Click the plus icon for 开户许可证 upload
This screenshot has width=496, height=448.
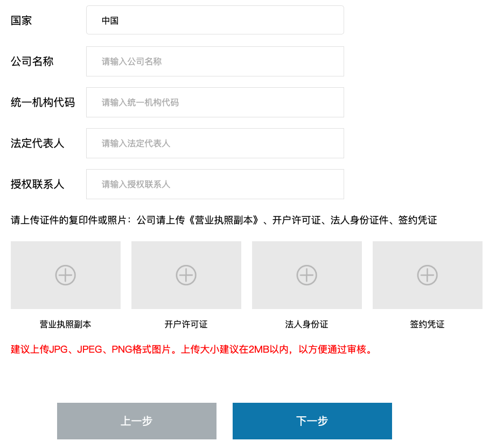coord(186,275)
